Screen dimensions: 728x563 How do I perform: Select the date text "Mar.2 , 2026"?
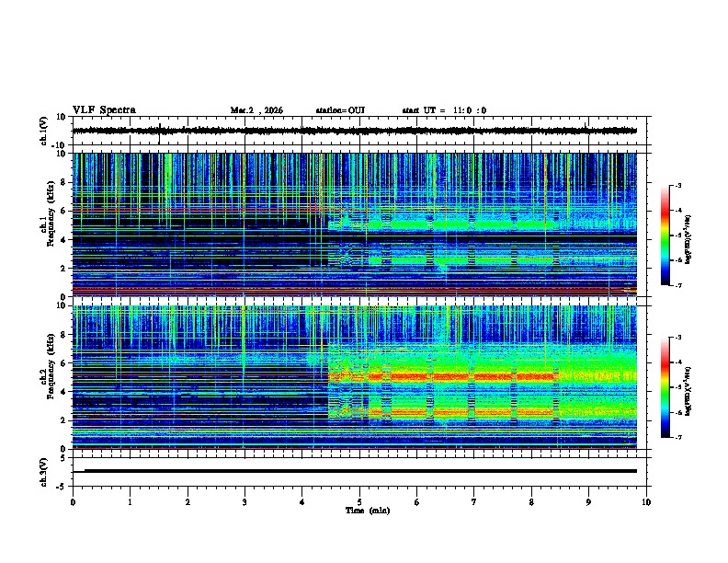[256, 110]
